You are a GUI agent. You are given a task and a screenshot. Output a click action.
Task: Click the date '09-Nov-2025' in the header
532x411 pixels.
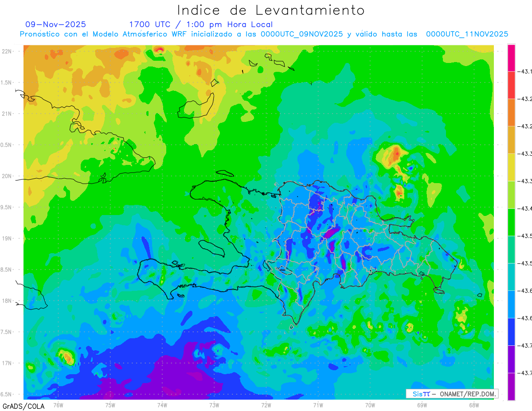(56, 24)
